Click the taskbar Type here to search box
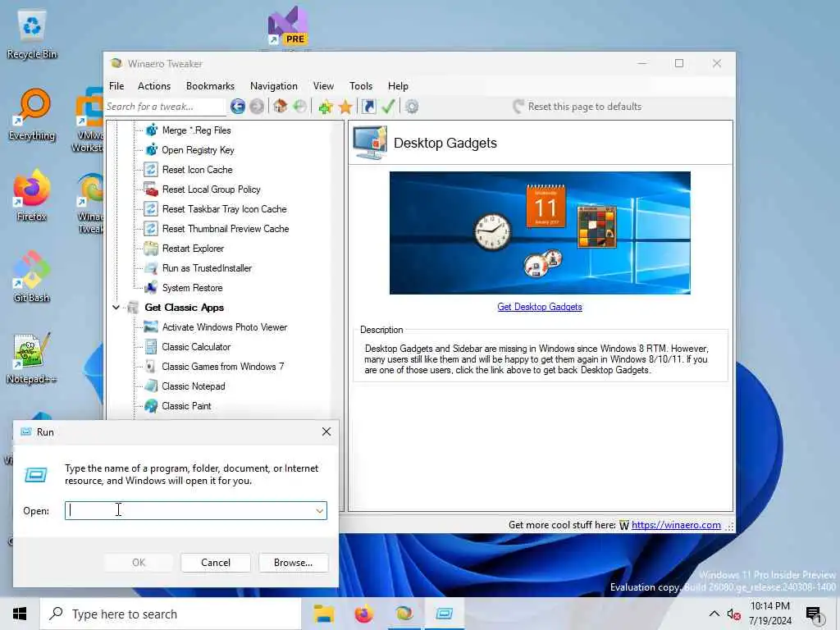The image size is (840, 630). pyautogui.click(x=171, y=614)
